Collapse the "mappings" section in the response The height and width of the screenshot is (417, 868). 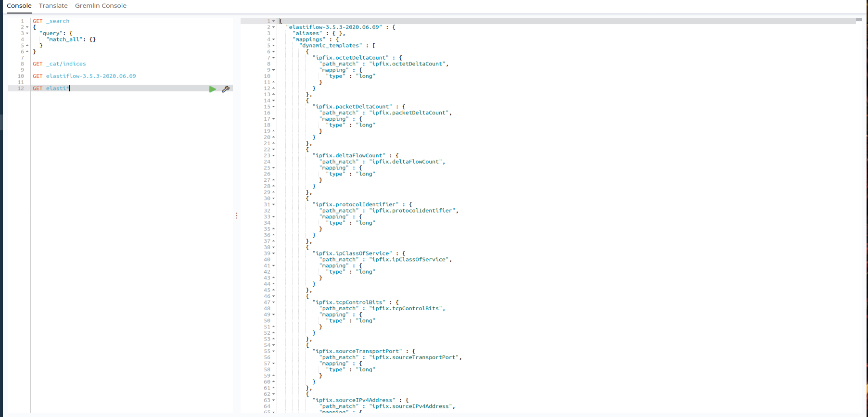coord(274,39)
